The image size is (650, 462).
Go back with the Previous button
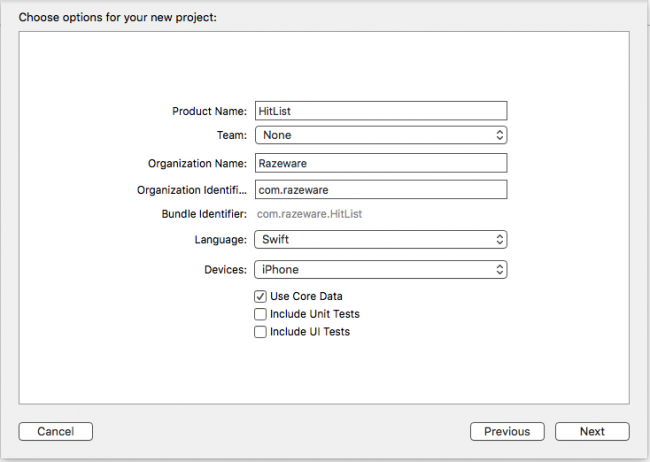point(507,431)
